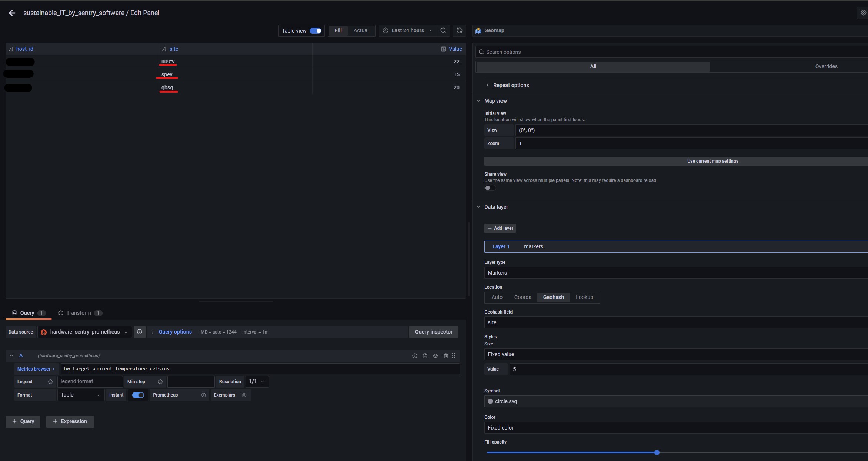
Task: Click the Legend info icon
Action: coord(50,382)
